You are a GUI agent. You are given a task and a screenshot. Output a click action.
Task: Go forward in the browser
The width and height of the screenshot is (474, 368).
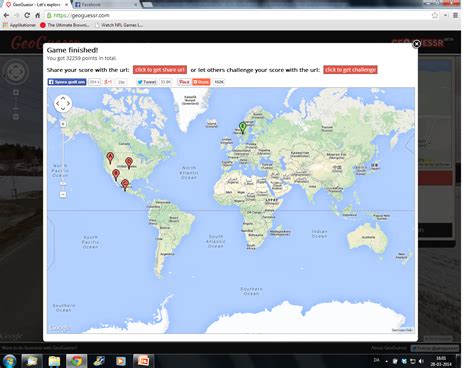coord(17,15)
